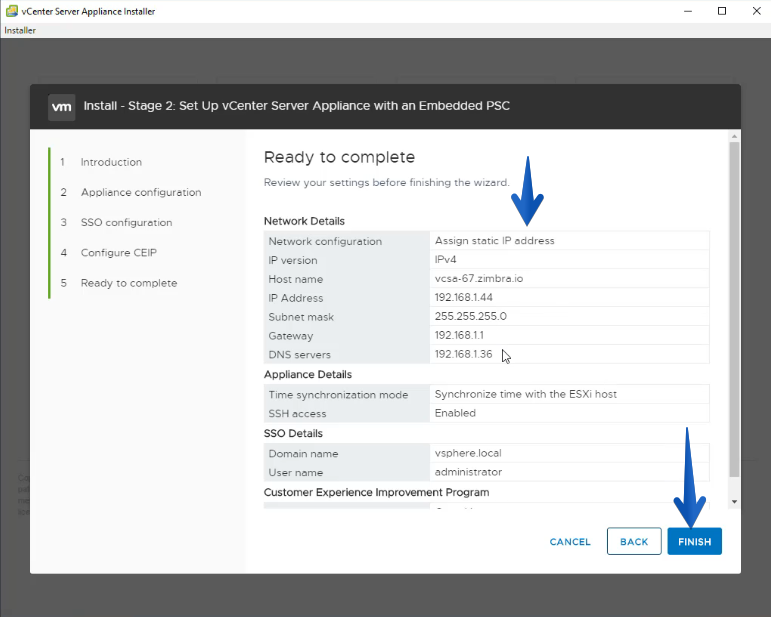771x617 pixels.
Task: Minimize the installer window
Action: click(x=688, y=11)
